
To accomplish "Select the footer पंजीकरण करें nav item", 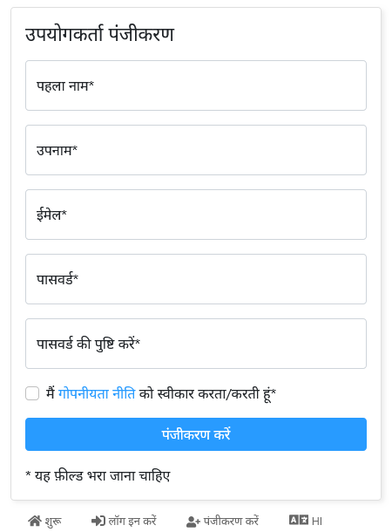I will coord(223,521).
